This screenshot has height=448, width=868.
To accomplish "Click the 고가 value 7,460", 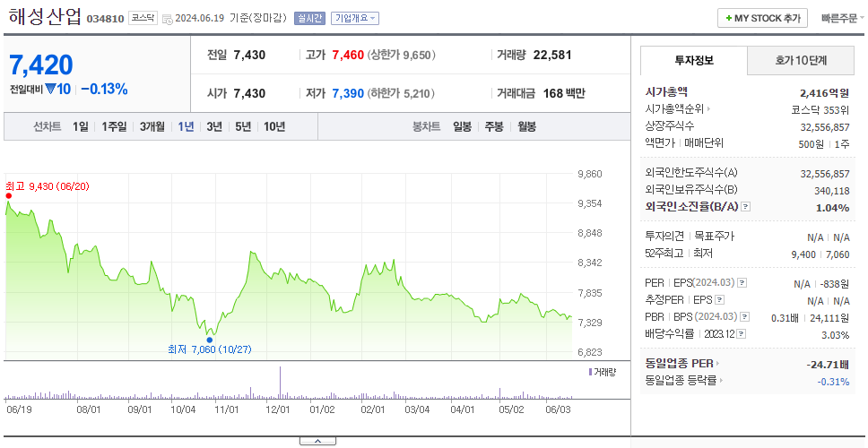I will 348,55.
